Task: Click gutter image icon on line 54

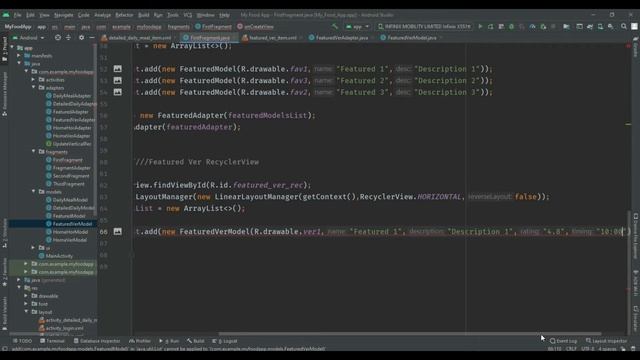Action: (x=118, y=92)
